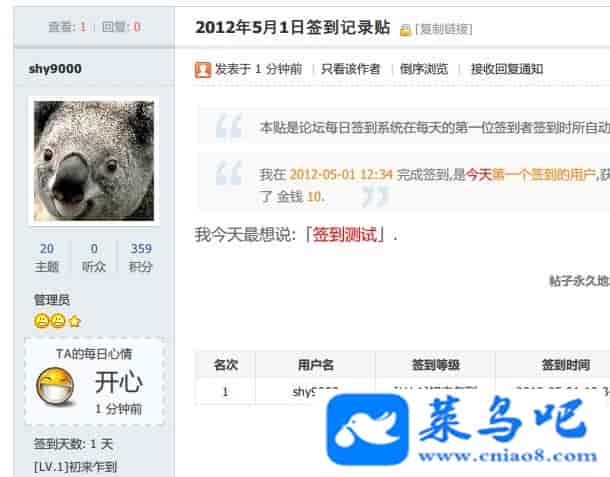Open the 359 积分 points count
The image size is (610, 477).
[141, 257]
